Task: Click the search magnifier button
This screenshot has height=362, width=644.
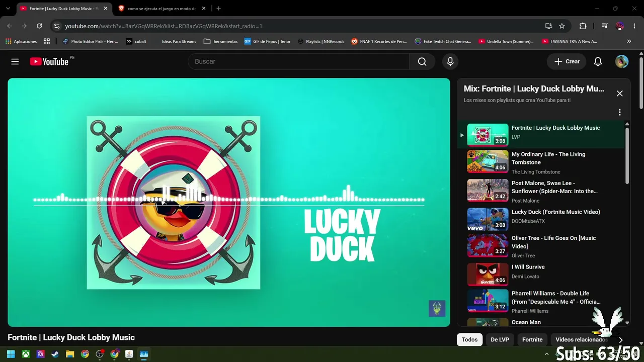Action: (x=422, y=61)
